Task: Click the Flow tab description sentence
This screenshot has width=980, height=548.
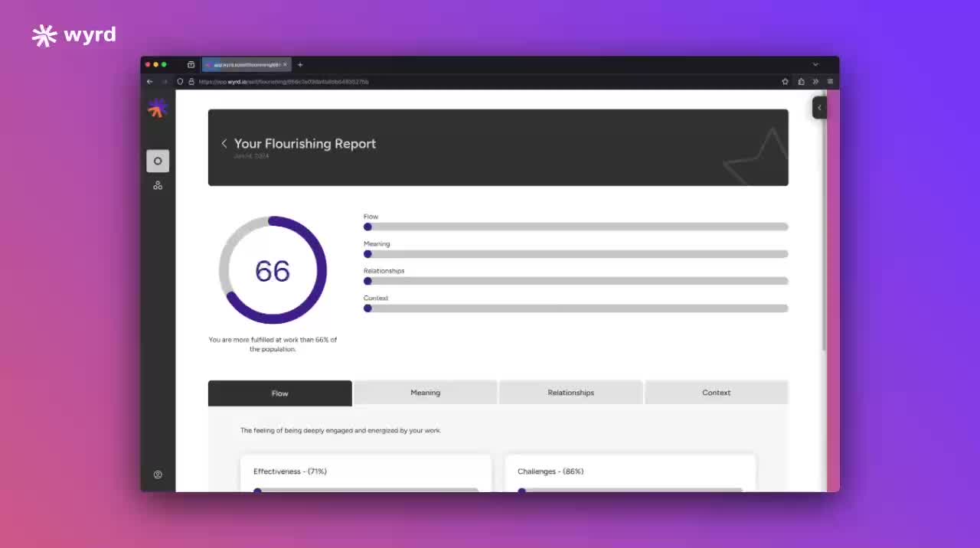Action: [341, 431]
